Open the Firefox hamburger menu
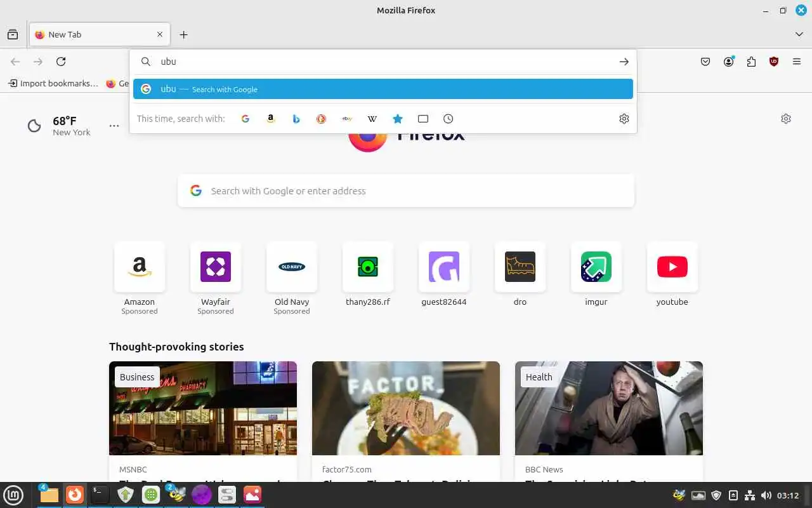The width and height of the screenshot is (812, 508). [797, 62]
